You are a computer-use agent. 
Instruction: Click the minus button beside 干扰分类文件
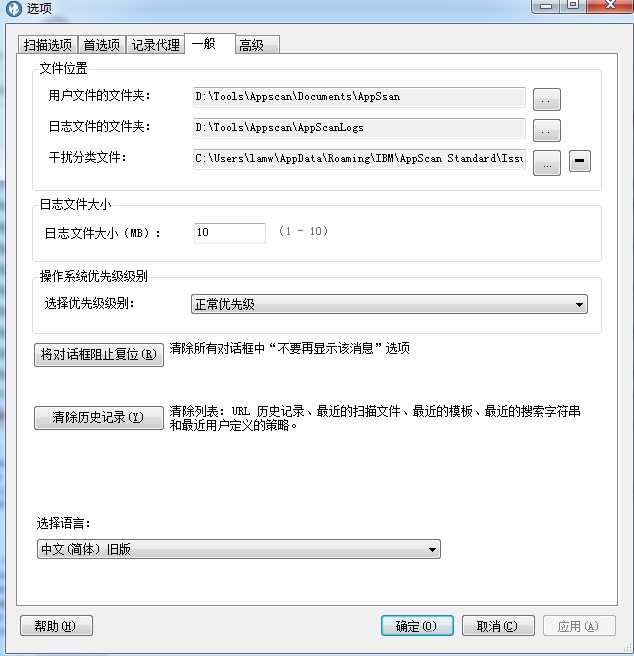(x=580, y=161)
